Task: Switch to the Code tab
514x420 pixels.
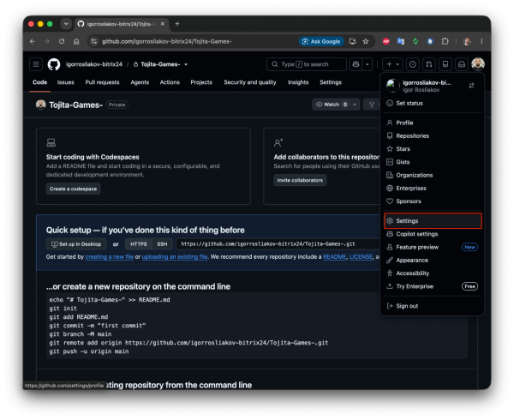Action: (39, 82)
